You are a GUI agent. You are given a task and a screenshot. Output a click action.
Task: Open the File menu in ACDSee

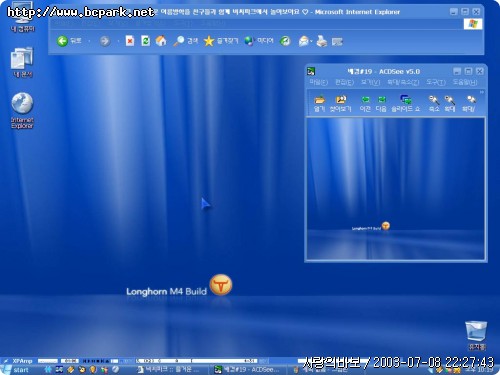[319, 82]
